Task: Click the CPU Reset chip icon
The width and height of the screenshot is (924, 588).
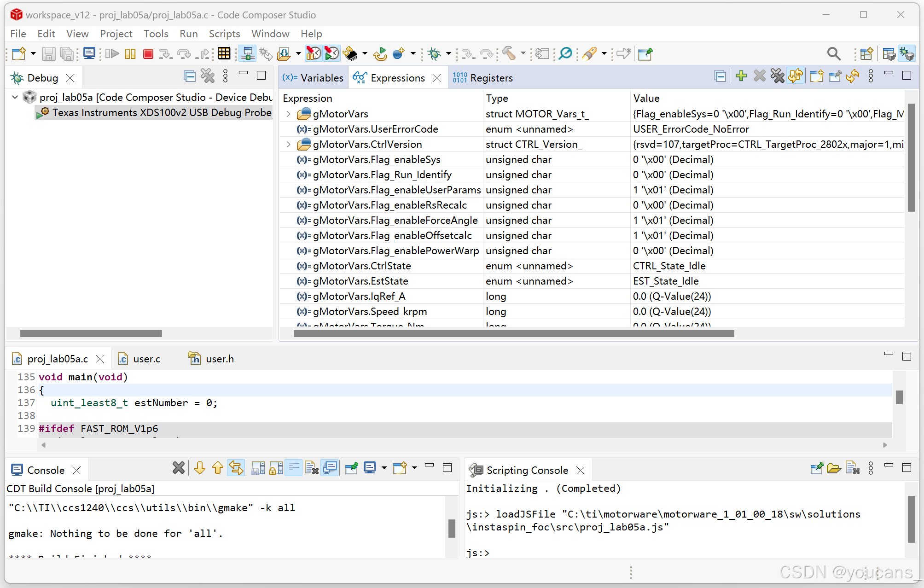Action: click(351, 54)
